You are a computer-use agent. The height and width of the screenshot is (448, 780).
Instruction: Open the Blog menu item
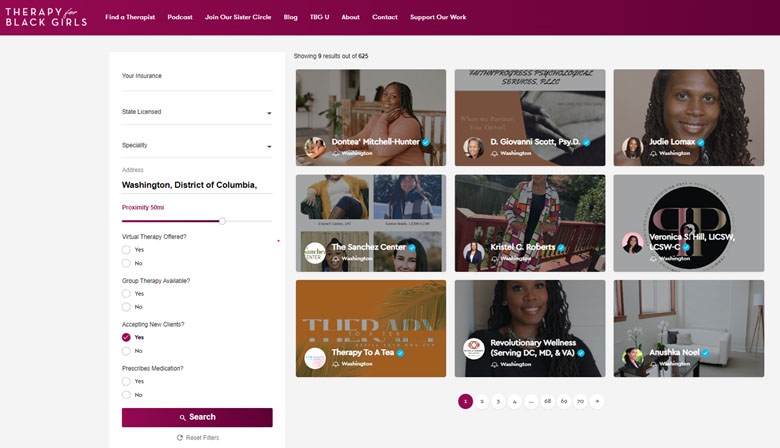pyautogui.click(x=291, y=17)
